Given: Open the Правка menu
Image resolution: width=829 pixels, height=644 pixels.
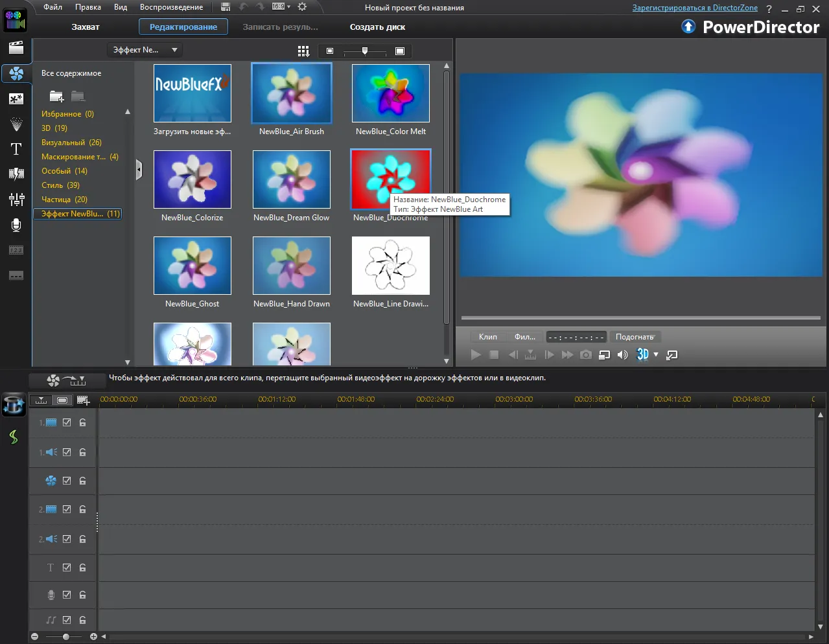Looking at the screenshot, I should click(x=88, y=7).
